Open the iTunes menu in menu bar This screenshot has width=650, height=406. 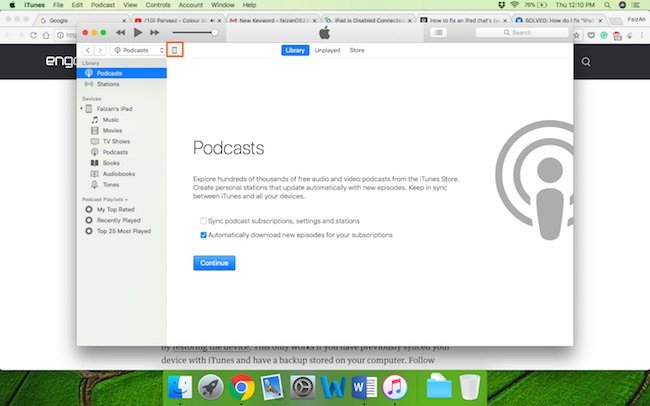(x=34, y=5)
